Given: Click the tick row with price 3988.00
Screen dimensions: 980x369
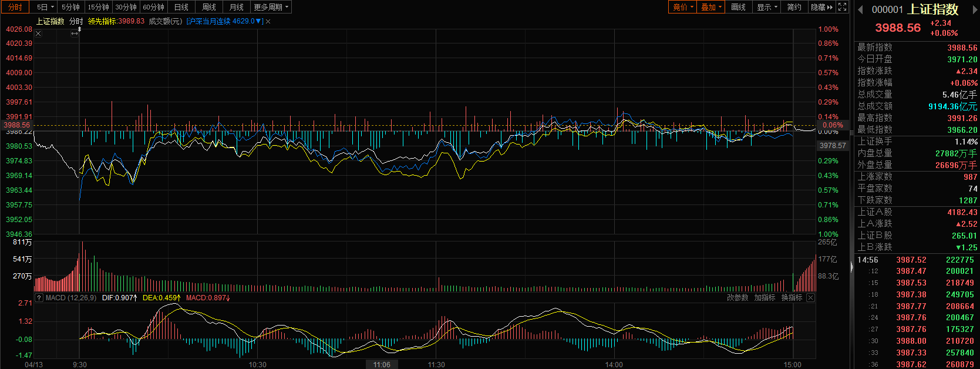Looking at the screenshot, I should (x=917, y=341).
